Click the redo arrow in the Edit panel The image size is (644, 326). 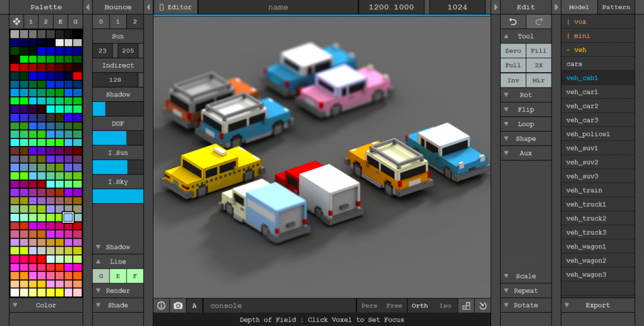pyautogui.click(x=538, y=22)
